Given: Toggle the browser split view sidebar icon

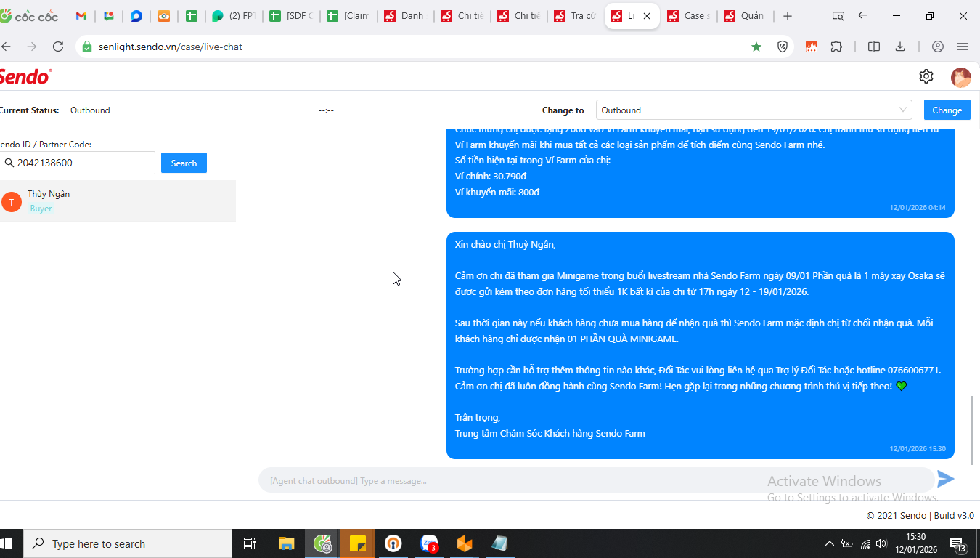Looking at the screenshot, I should [x=874, y=46].
